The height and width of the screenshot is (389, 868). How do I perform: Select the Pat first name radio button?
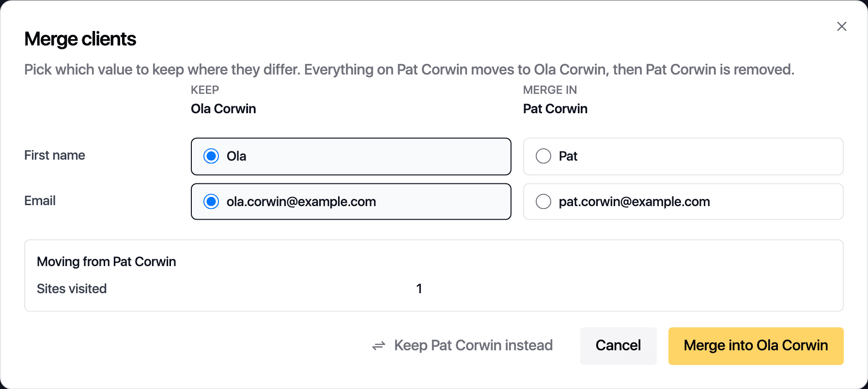pyautogui.click(x=543, y=156)
